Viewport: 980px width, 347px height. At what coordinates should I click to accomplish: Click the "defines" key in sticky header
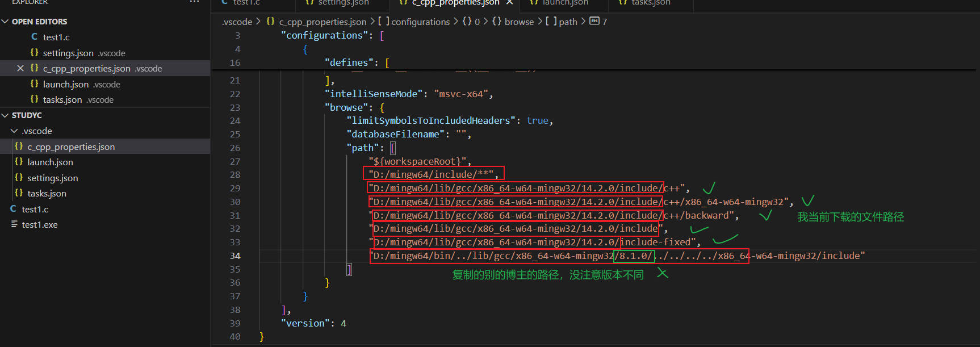click(349, 62)
